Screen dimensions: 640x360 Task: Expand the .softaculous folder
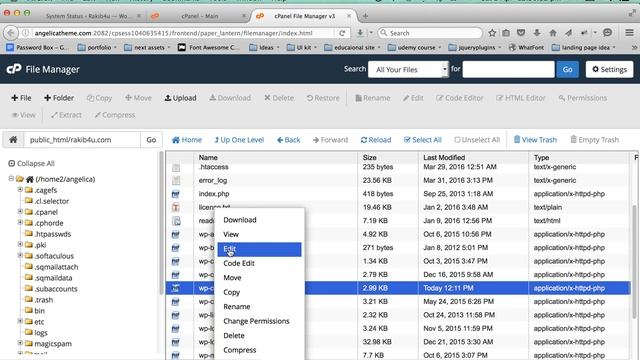(x=20, y=256)
